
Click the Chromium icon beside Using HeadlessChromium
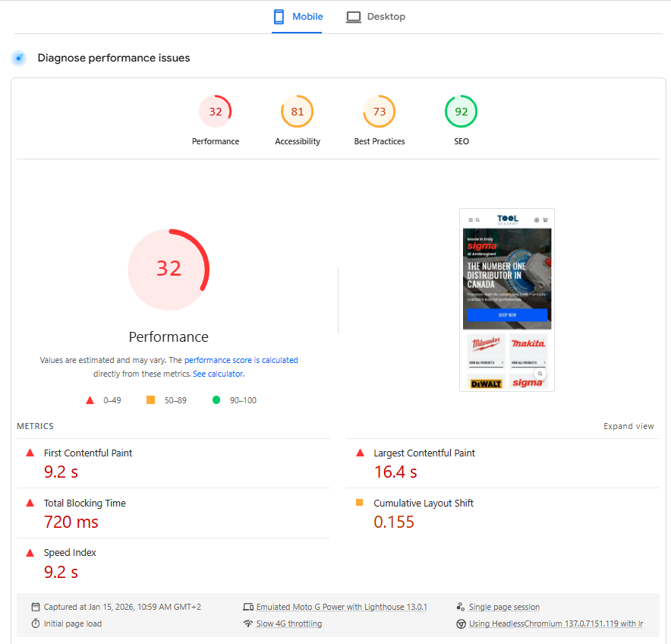click(x=461, y=624)
